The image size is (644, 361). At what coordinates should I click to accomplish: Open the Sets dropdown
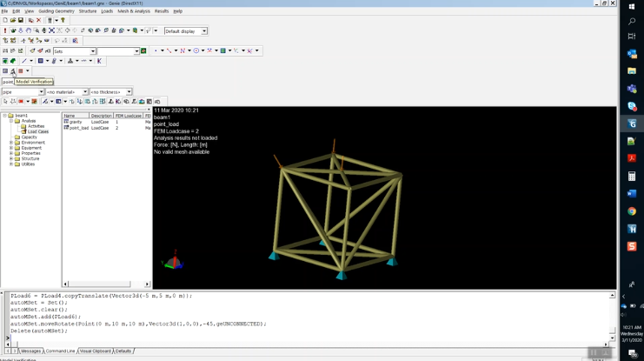coord(93,51)
